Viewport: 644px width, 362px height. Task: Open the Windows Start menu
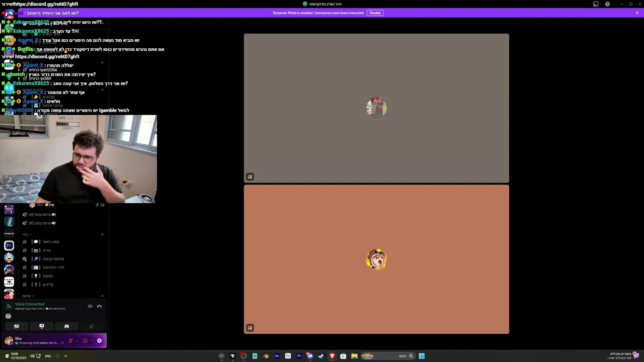[422, 356]
